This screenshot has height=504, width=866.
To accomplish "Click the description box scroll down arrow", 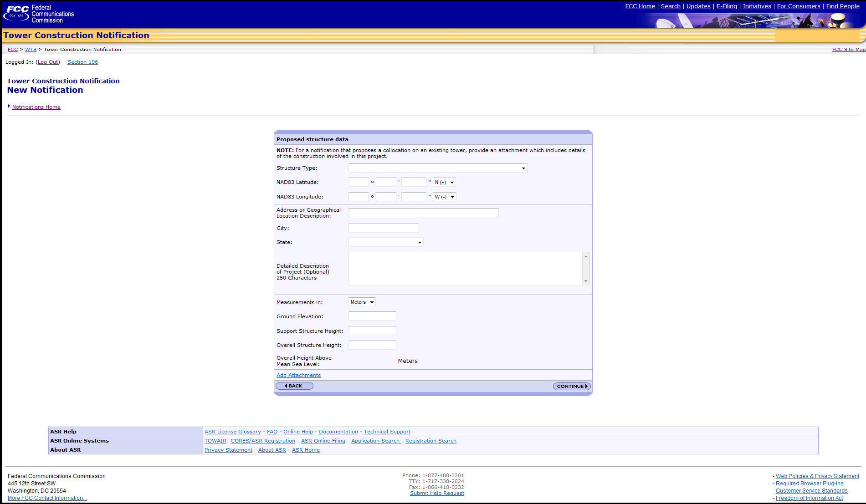I will 586,281.
